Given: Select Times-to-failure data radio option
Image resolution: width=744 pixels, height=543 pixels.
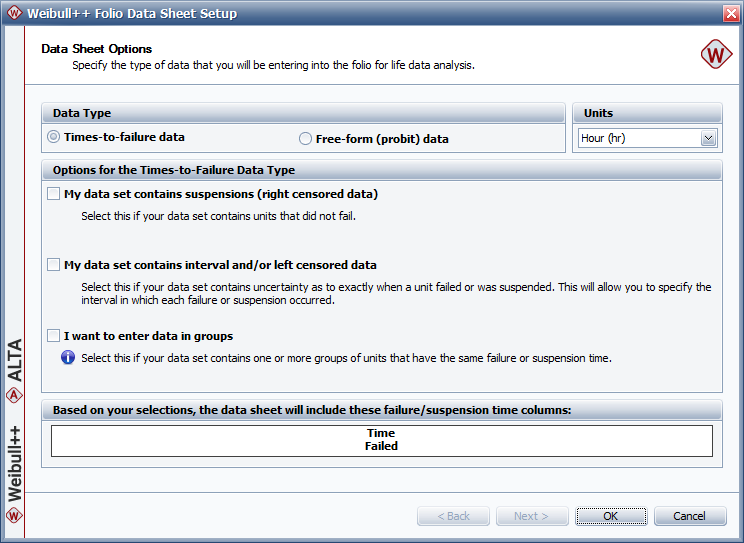Looking at the screenshot, I should [54, 137].
